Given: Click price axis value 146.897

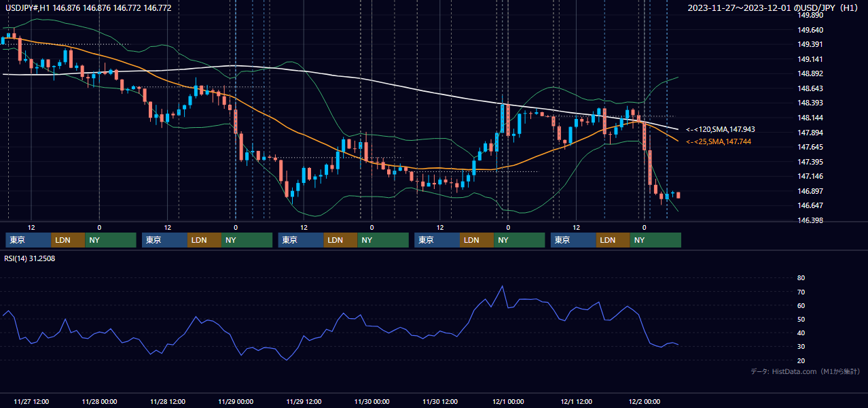Looking at the screenshot, I should 810,191.
